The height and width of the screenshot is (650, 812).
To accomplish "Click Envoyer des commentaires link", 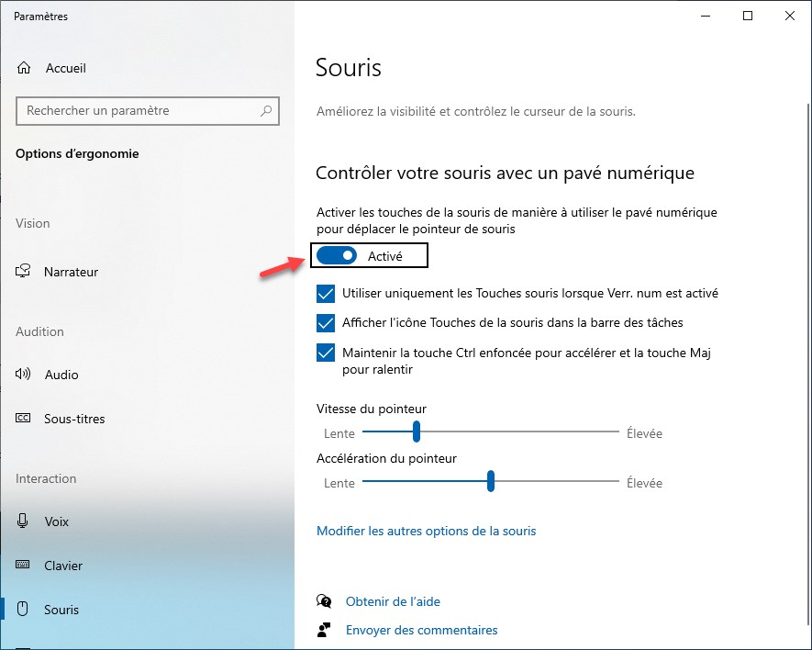I will coord(421,630).
